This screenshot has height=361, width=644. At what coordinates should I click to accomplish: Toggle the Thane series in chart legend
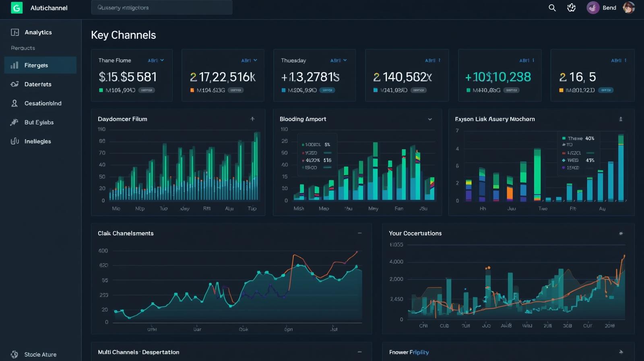pos(575,138)
